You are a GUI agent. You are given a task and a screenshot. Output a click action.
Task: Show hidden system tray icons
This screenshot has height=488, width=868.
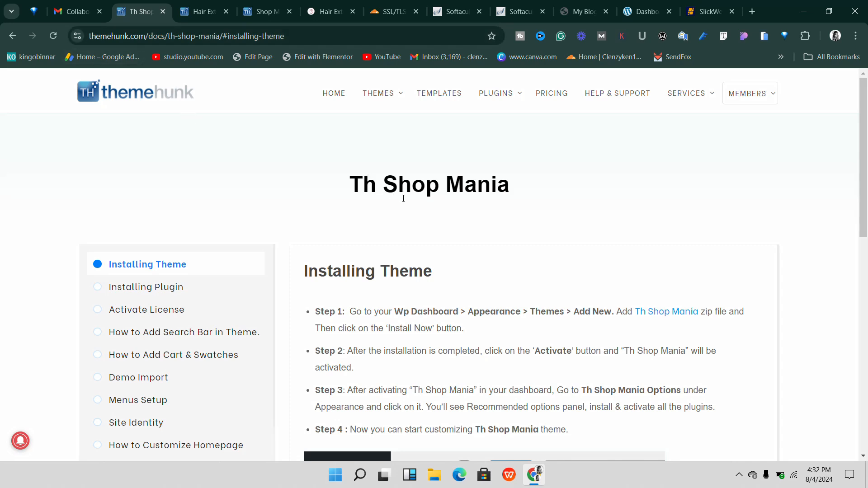click(x=739, y=475)
